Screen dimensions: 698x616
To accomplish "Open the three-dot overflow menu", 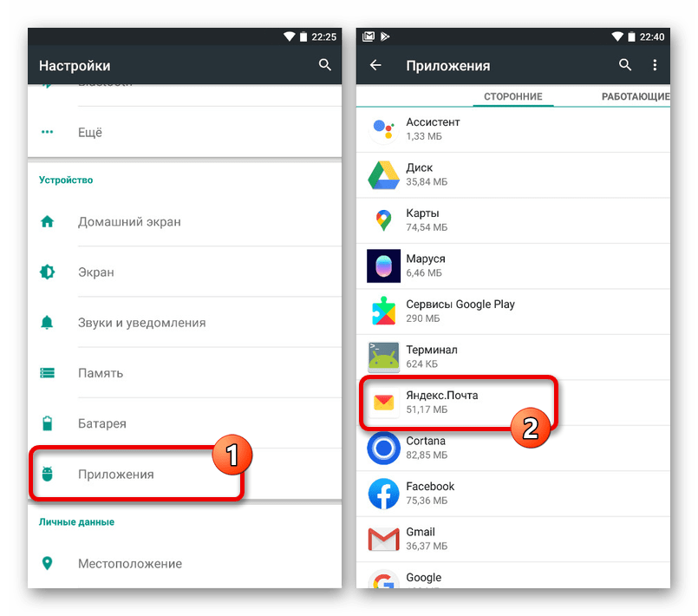I will click(x=655, y=65).
